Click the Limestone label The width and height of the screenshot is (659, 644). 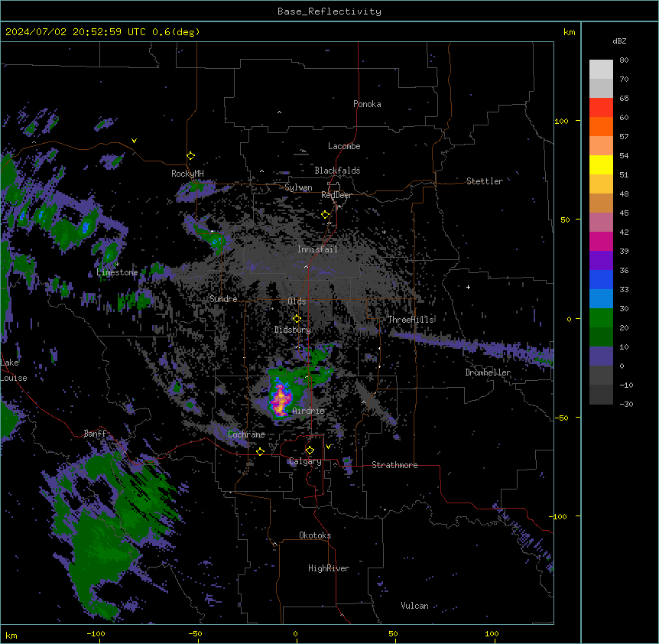117,272
